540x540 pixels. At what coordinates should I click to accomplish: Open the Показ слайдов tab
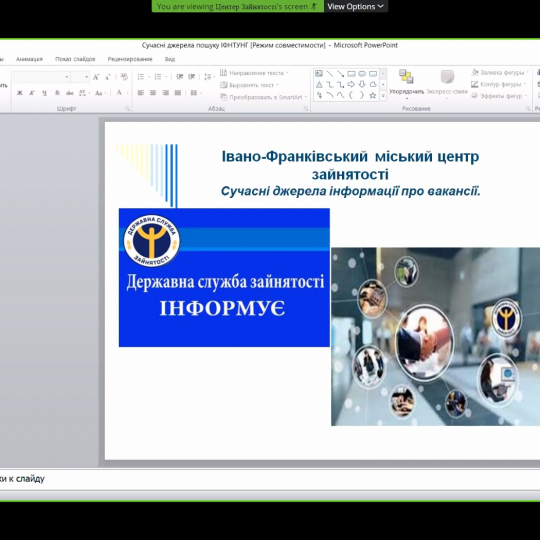tap(75, 59)
